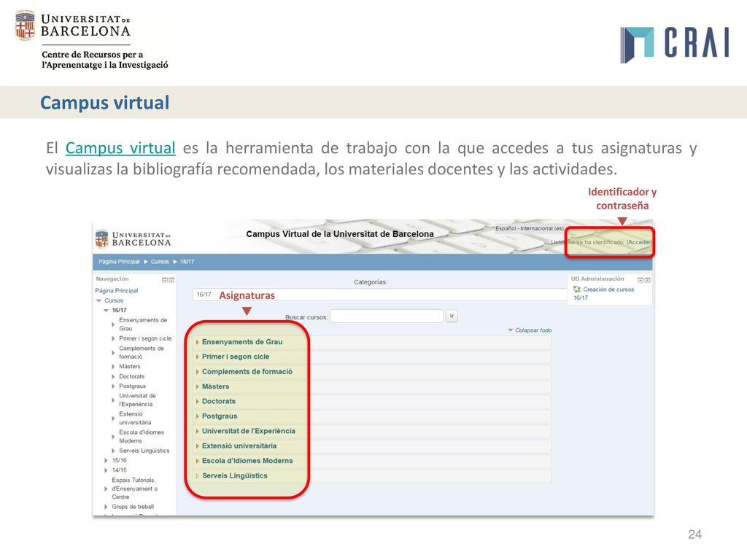The height and width of the screenshot is (560, 747).
Task: Click the Acceder login link
Action: pos(639,242)
